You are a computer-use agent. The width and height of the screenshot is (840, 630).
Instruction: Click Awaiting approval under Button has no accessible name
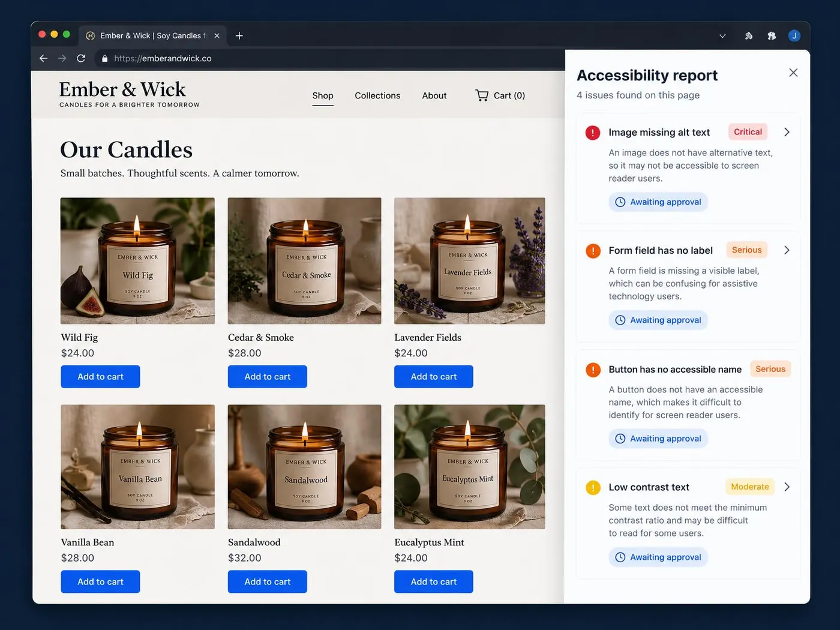pyautogui.click(x=658, y=439)
